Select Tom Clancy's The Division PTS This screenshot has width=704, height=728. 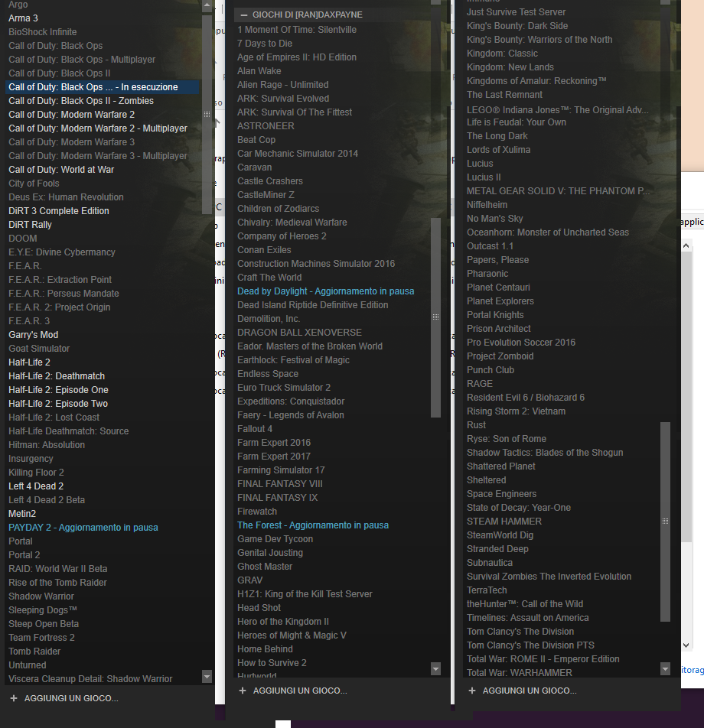[530, 645]
